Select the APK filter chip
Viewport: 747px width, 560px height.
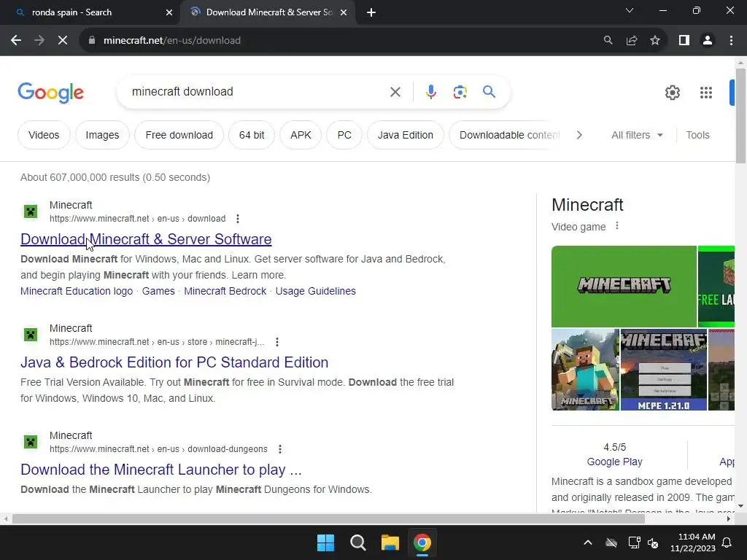pyautogui.click(x=301, y=135)
